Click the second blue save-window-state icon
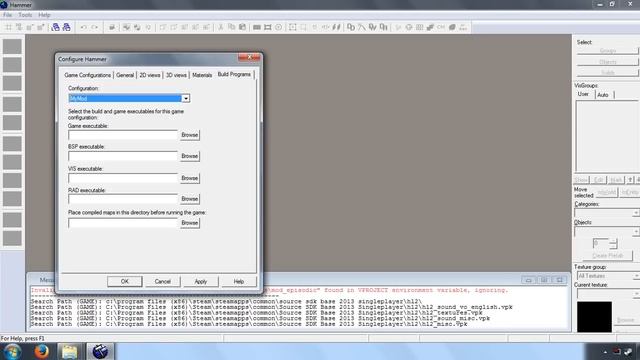The height and width of the screenshot is (360, 640). (x=67, y=27)
